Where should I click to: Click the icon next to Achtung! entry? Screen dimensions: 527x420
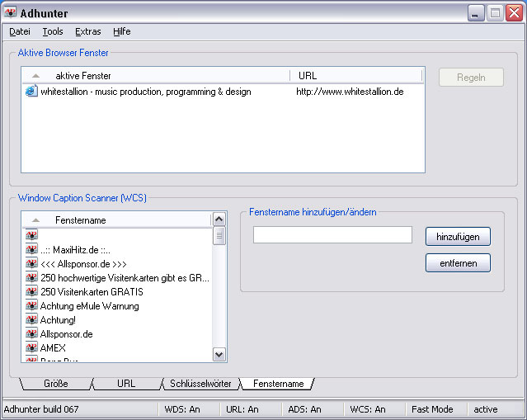pyautogui.click(x=31, y=320)
